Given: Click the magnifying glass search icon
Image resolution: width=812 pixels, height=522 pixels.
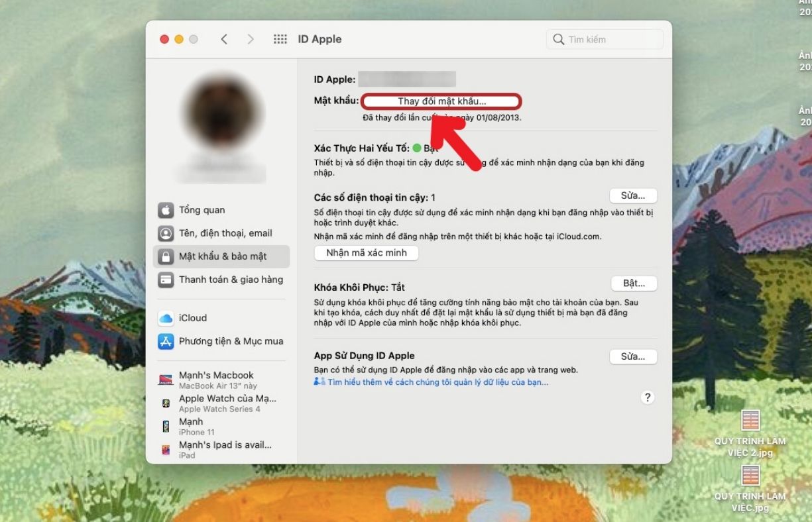Looking at the screenshot, I should pyautogui.click(x=559, y=40).
